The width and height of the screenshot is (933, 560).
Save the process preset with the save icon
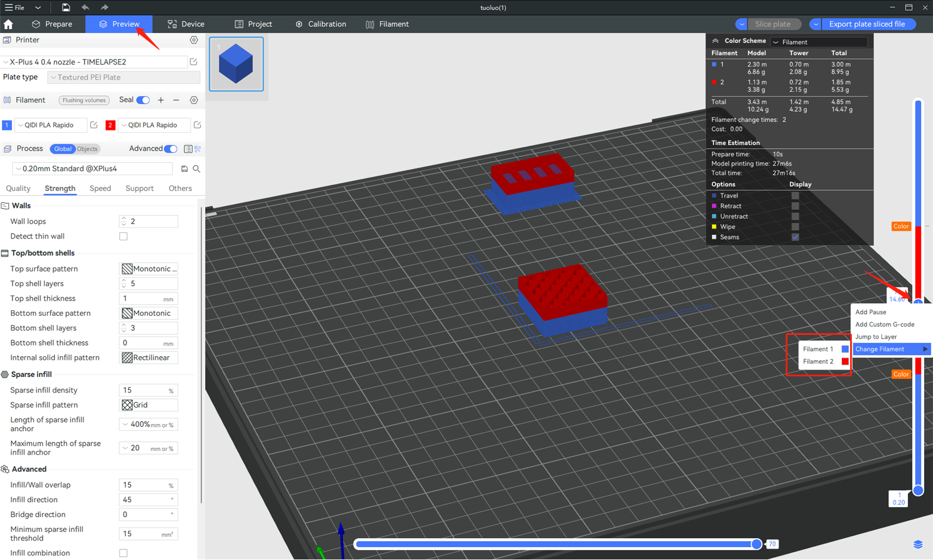pyautogui.click(x=184, y=169)
